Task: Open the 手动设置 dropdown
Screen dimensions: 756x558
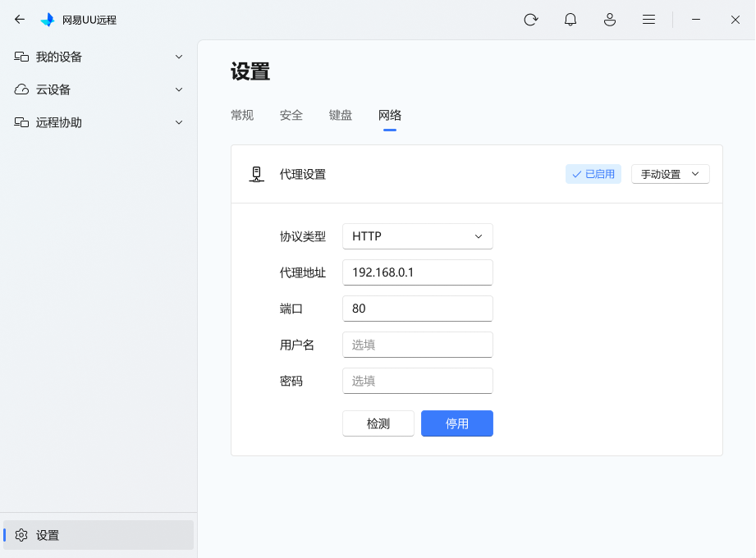Action: tap(670, 174)
